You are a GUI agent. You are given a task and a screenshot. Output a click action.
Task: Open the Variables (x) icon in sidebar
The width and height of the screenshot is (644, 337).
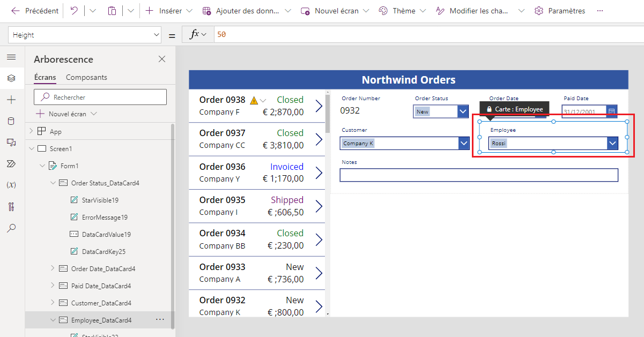click(11, 185)
